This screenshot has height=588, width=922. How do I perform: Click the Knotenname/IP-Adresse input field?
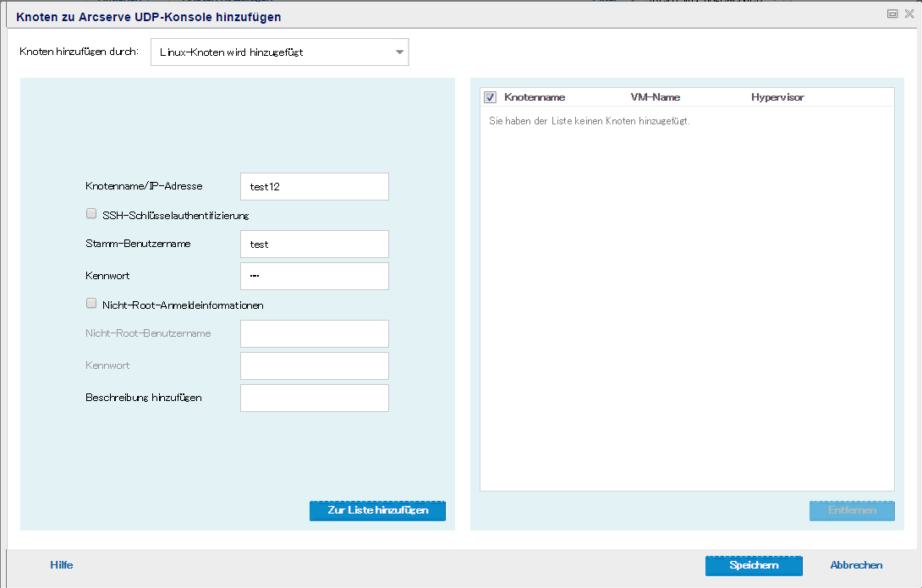pyautogui.click(x=315, y=186)
